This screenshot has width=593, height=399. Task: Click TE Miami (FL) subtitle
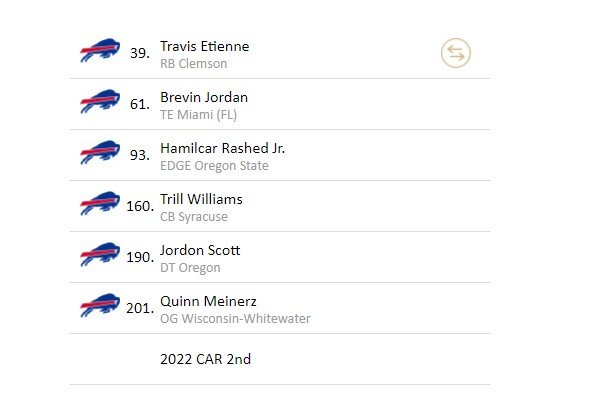pos(199,115)
